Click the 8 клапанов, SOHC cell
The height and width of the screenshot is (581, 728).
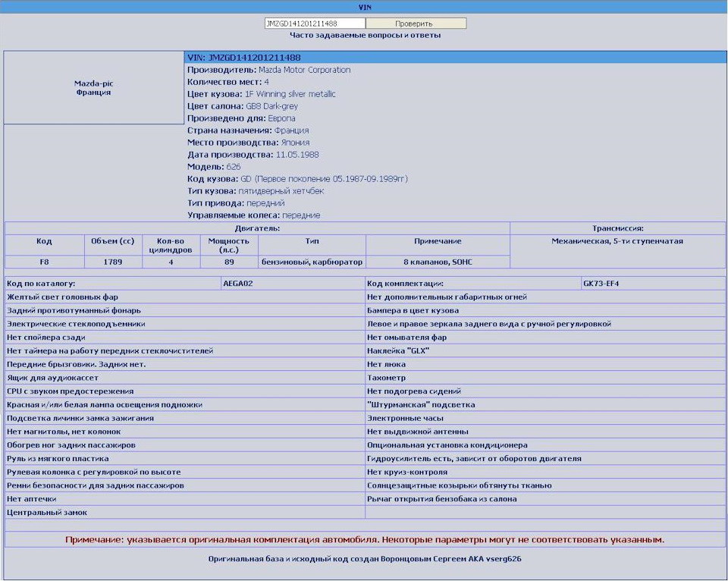point(438,262)
